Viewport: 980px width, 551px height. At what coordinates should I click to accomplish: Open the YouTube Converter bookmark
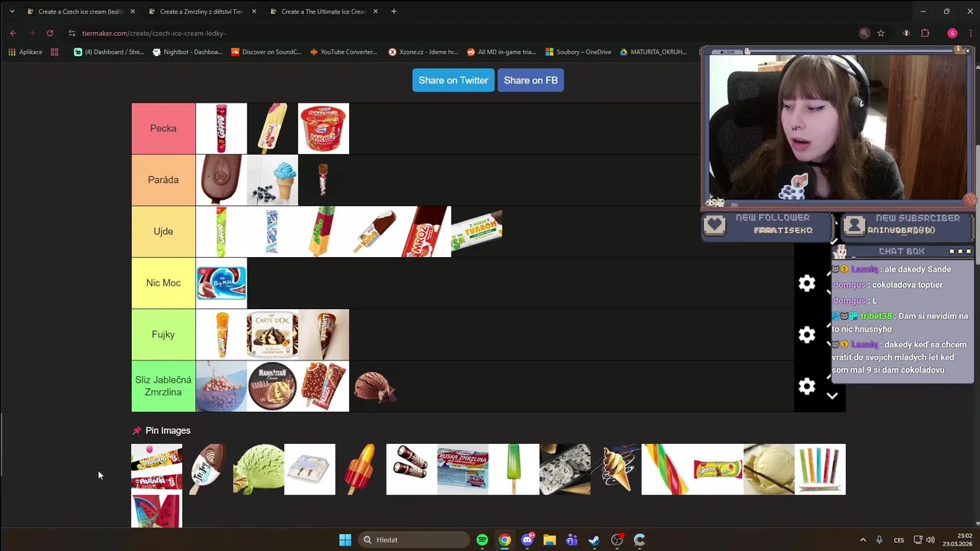[x=344, y=52]
